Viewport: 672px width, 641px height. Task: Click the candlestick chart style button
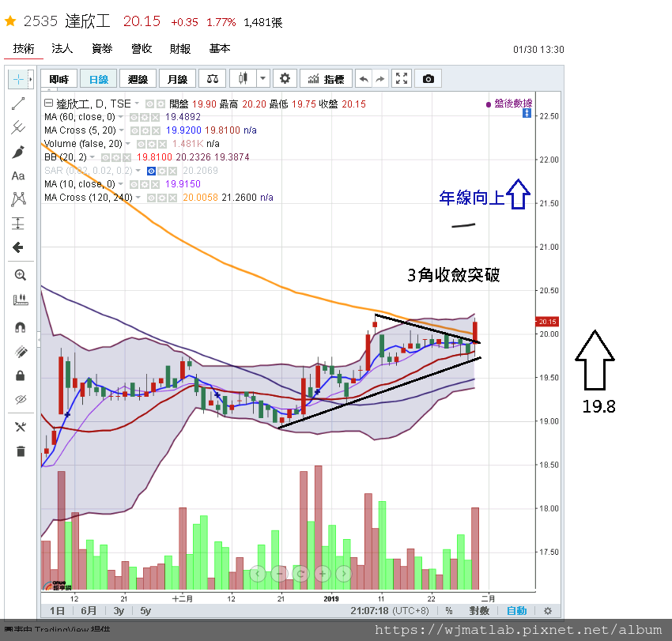click(x=243, y=79)
